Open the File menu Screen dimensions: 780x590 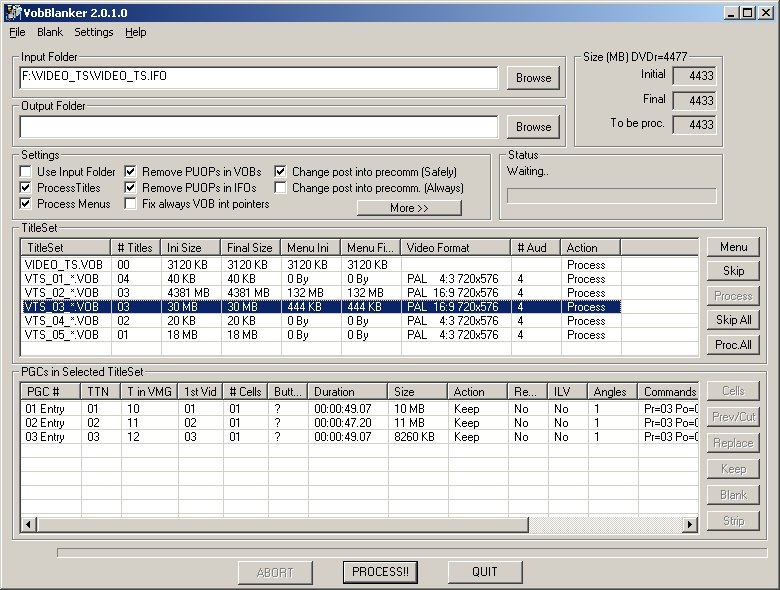[x=17, y=32]
